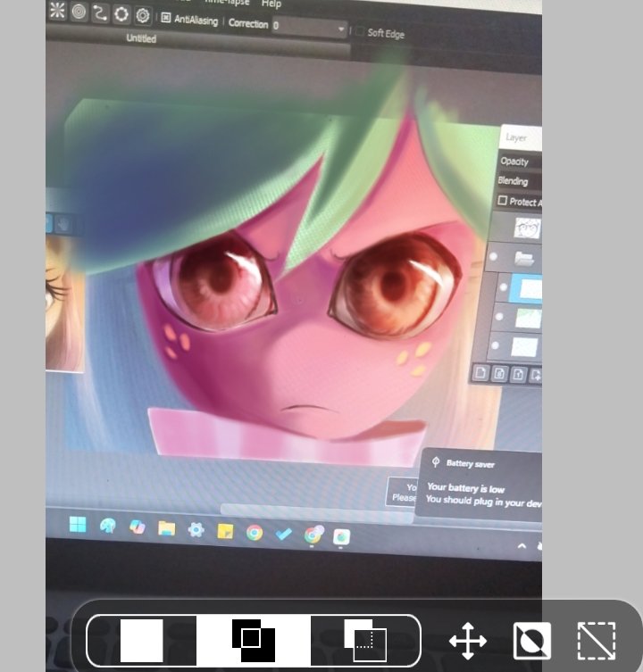Viewport: 643px width, 672px height.
Task: Switch to the Untitled canvas tab
Action: tap(141, 38)
